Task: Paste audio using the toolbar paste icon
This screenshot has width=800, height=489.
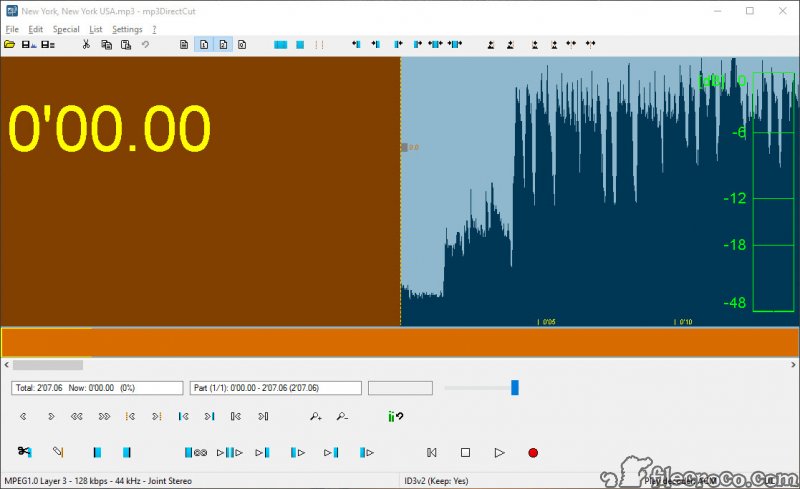Action: pyautogui.click(x=126, y=44)
